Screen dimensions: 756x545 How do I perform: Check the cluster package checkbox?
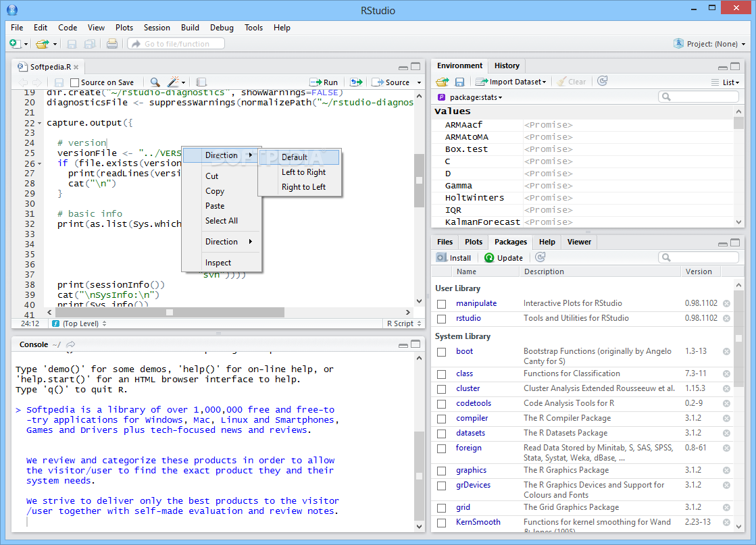point(442,390)
